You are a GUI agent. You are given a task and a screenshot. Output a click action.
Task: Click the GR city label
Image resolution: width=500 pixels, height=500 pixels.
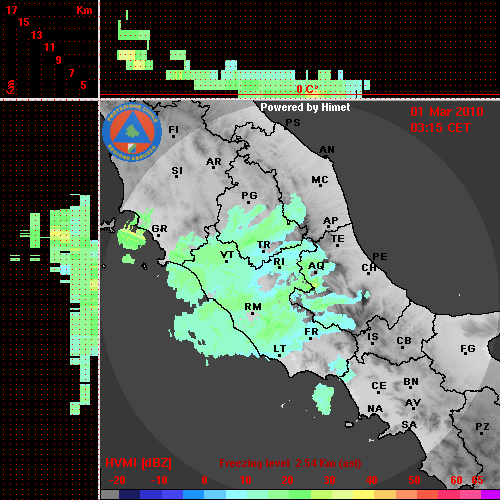[159, 229]
